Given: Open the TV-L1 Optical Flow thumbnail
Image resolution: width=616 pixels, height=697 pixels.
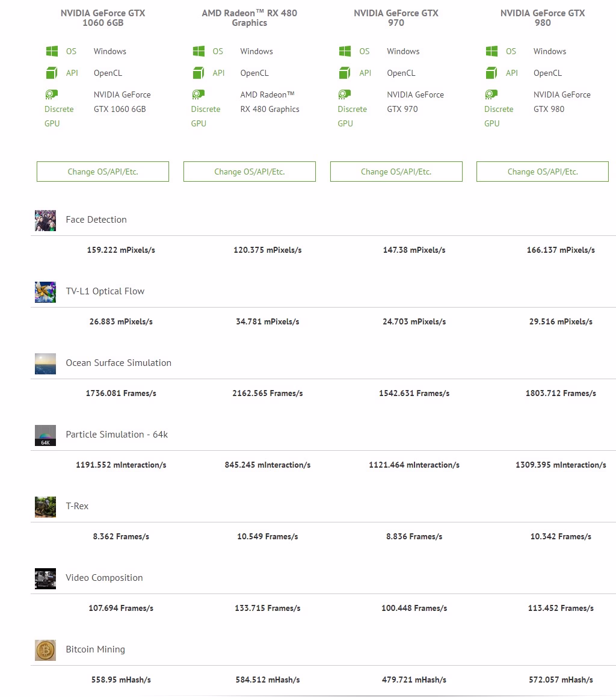Looking at the screenshot, I should [x=45, y=292].
